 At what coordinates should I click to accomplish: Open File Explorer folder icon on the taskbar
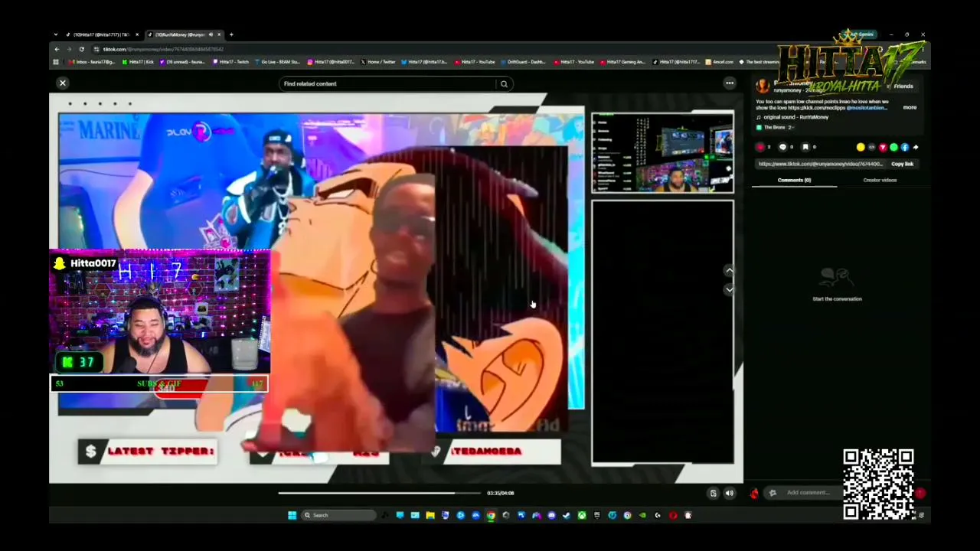430,515
